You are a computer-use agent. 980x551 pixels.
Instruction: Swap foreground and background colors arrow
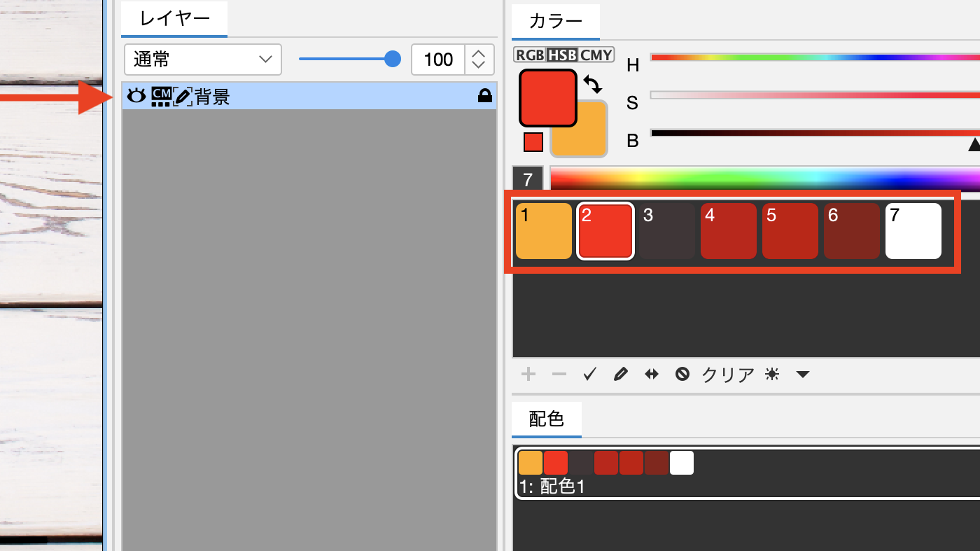coord(592,85)
